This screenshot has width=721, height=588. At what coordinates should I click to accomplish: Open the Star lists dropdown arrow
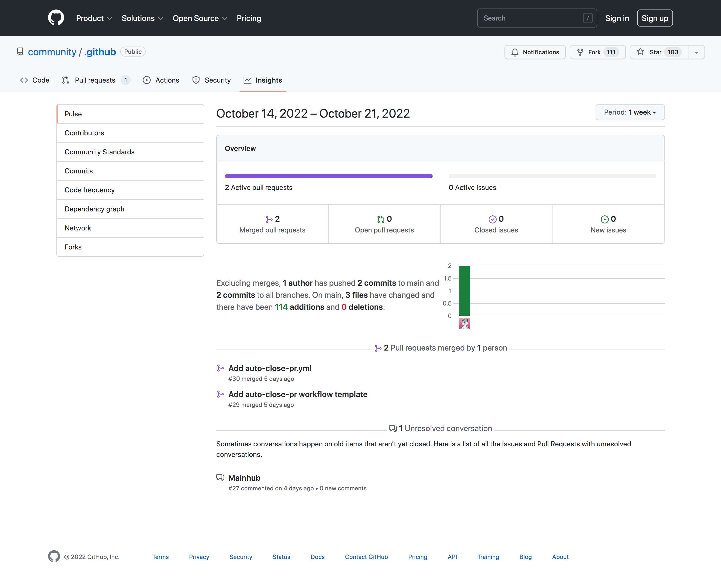point(696,52)
